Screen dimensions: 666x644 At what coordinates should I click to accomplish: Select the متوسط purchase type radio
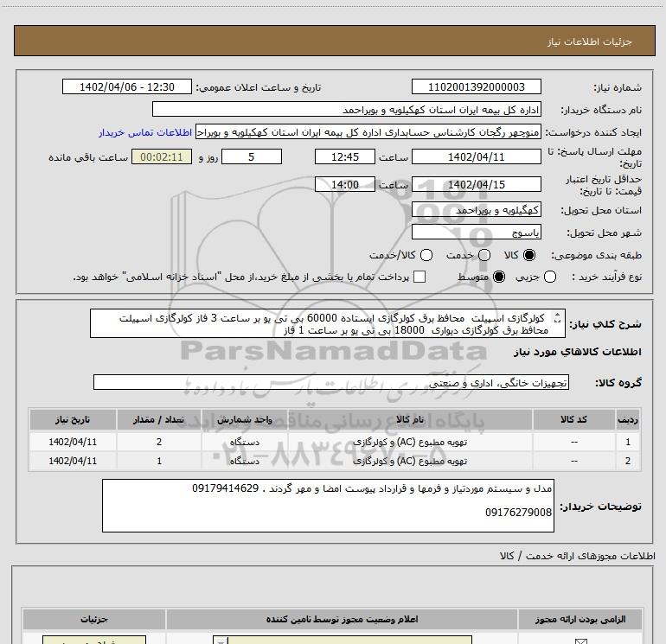499,277
